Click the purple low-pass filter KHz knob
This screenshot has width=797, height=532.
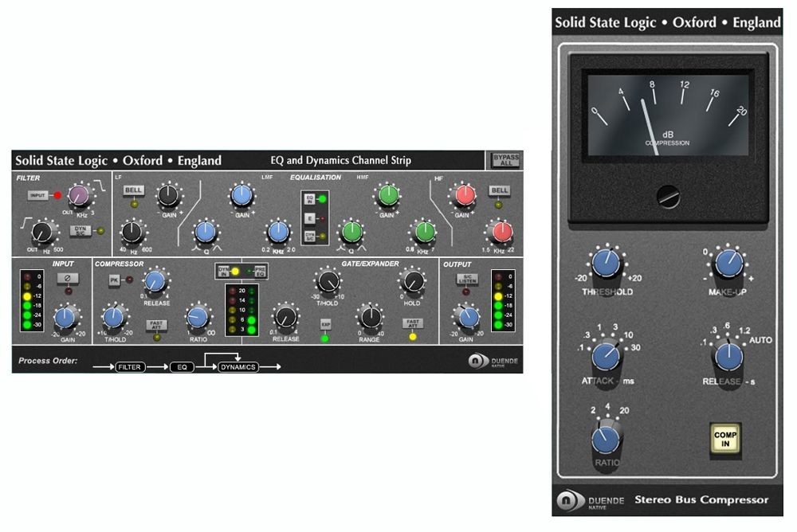(79, 195)
